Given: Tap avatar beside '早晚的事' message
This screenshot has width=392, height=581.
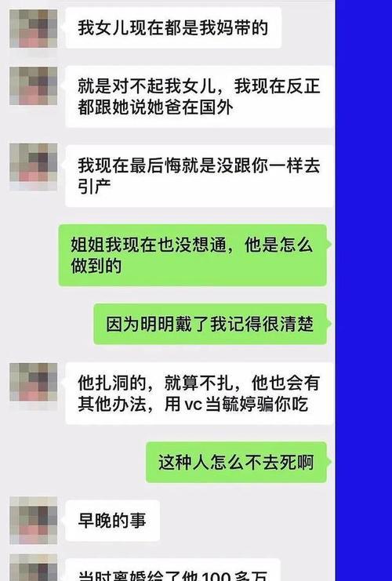Looking at the screenshot, I should pyautogui.click(x=34, y=520).
